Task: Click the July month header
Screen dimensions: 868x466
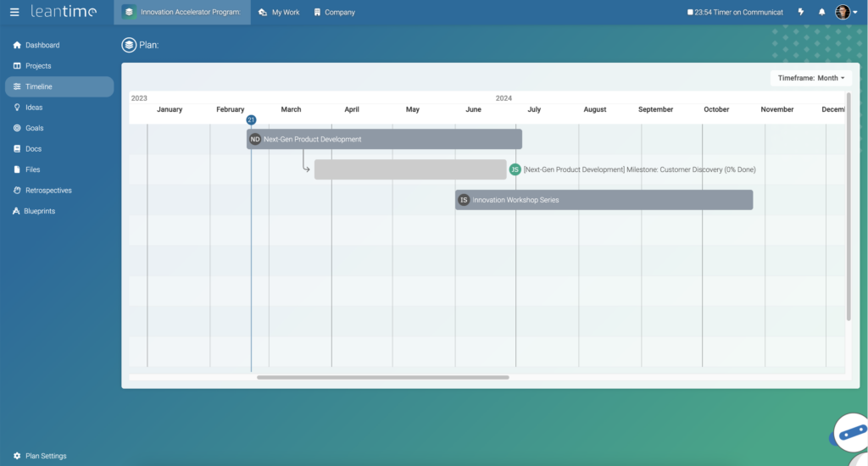Action: coord(534,109)
